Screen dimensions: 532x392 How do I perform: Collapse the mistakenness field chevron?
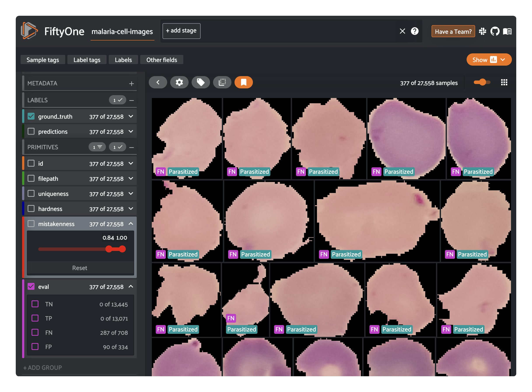pyautogui.click(x=131, y=224)
